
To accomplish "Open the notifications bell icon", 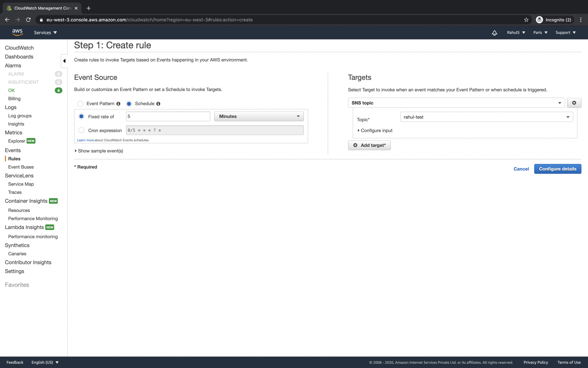I will (x=494, y=33).
